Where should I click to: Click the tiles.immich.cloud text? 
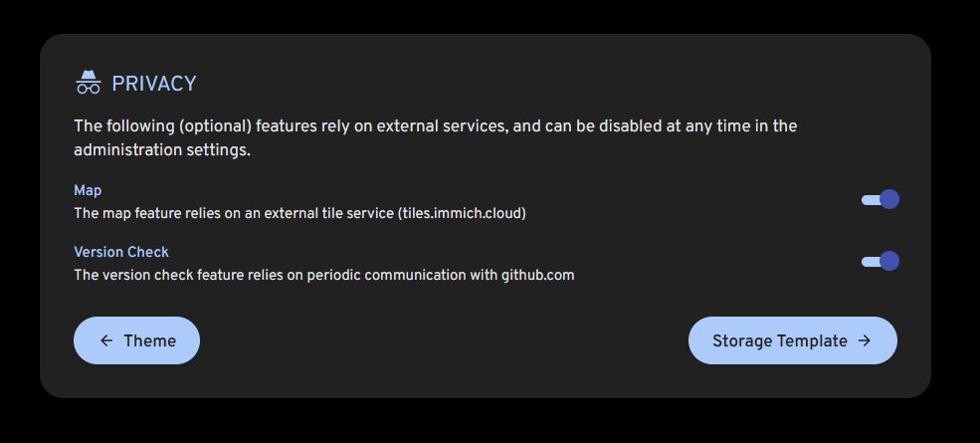point(462,213)
